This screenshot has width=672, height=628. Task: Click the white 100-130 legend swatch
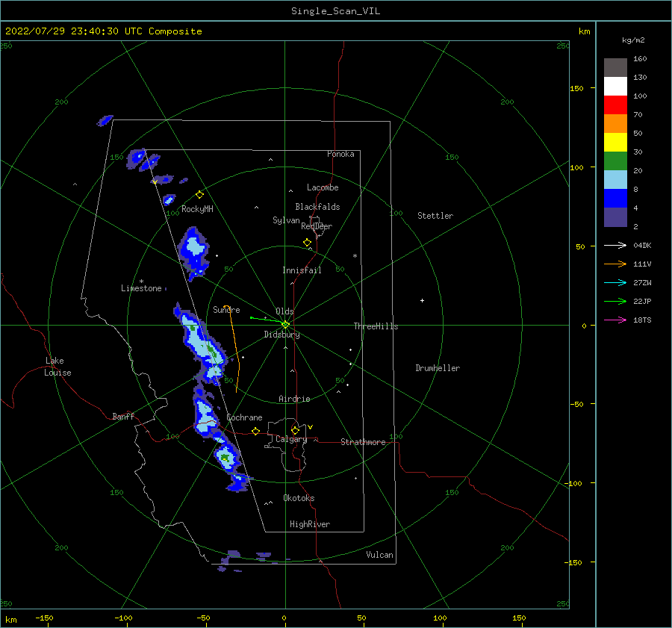coord(615,86)
